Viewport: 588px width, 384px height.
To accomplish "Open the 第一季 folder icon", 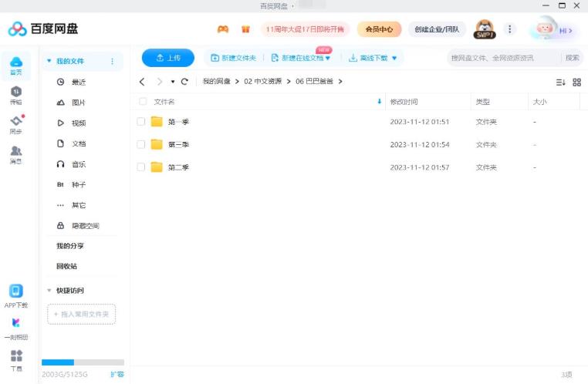I will coord(157,121).
